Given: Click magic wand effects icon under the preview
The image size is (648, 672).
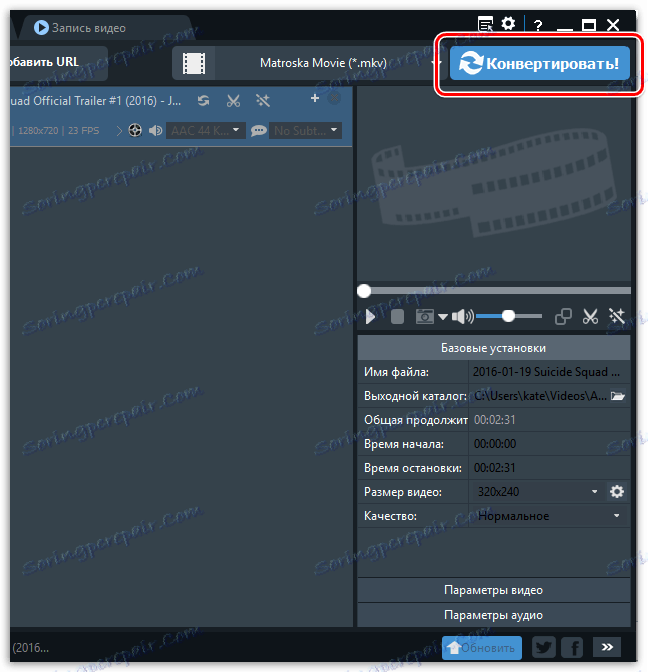Looking at the screenshot, I should coord(617,317).
